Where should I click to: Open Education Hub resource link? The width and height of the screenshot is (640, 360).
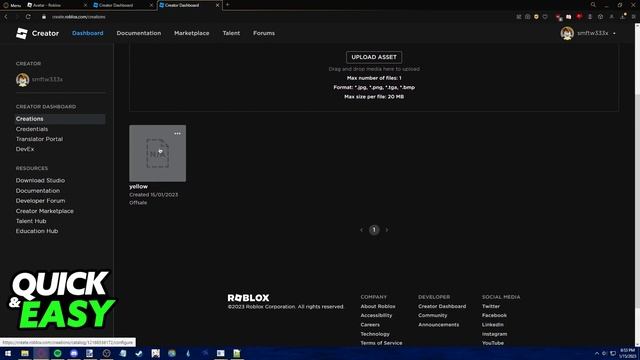click(x=37, y=231)
